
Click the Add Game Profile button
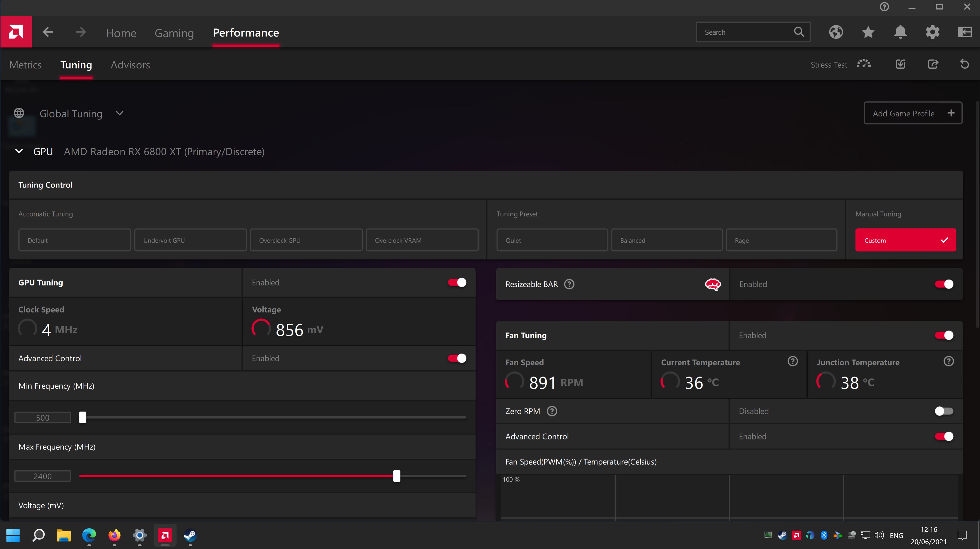[913, 113]
